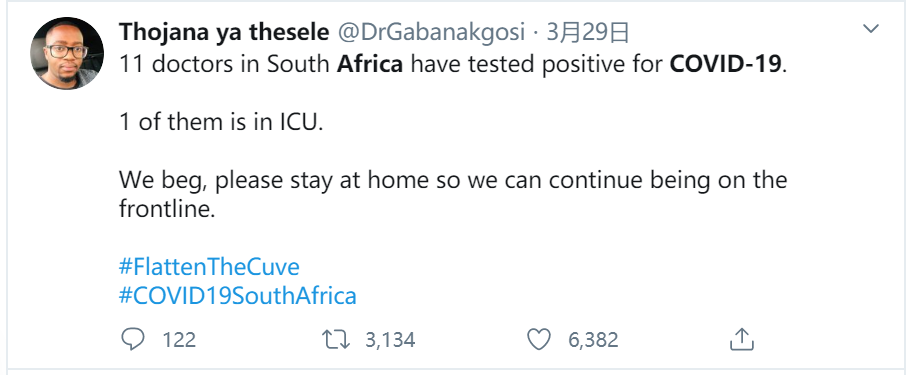The height and width of the screenshot is (375, 907).
Task: Click the 3,134 retweets count
Action: 390,340
